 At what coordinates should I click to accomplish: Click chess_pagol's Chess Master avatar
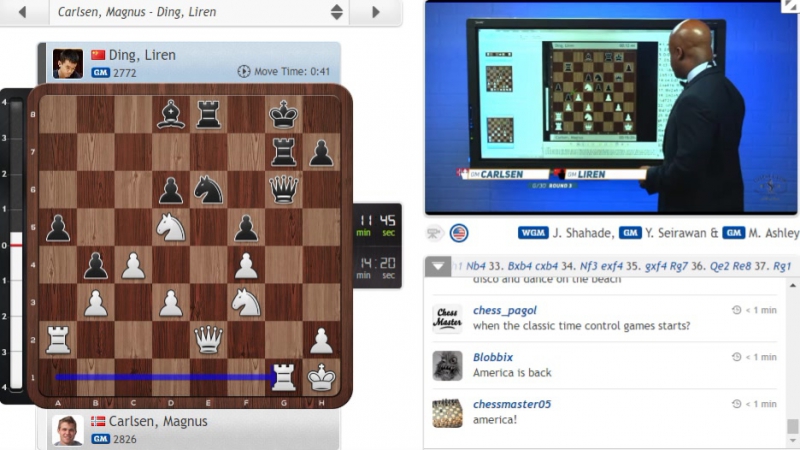(x=447, y=319)
